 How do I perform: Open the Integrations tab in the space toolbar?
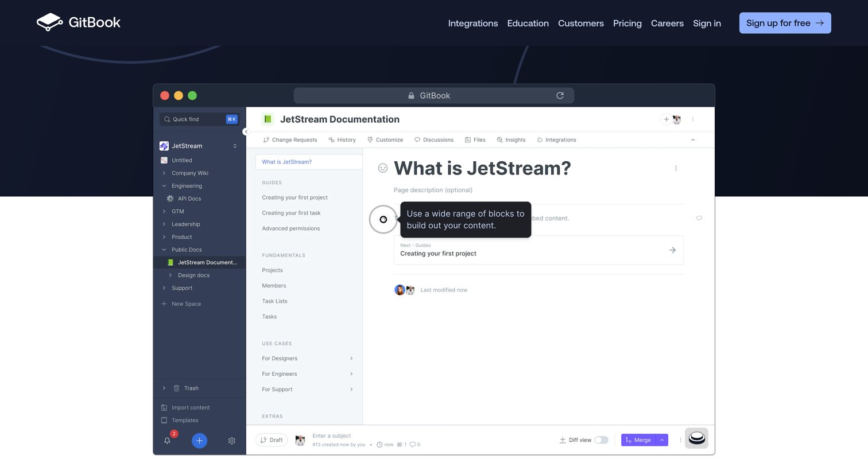tap(557, 140)
